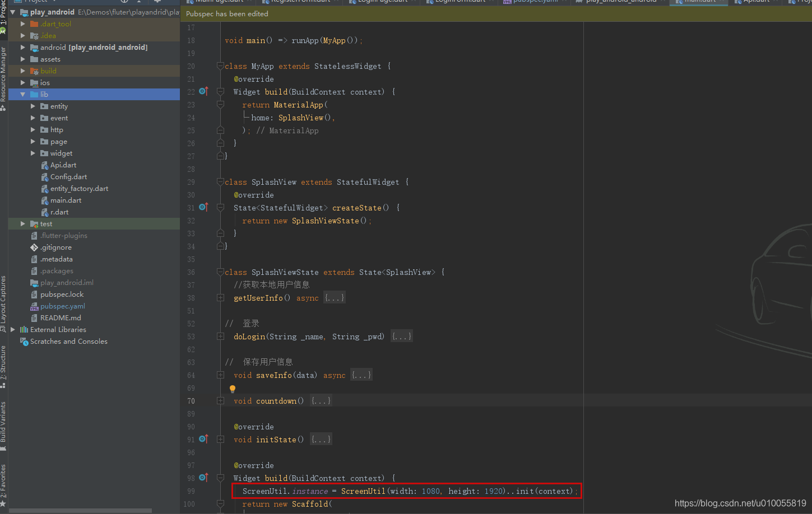812x514 pixels.
Task: Collapse the lib folder
Action: 23,95
